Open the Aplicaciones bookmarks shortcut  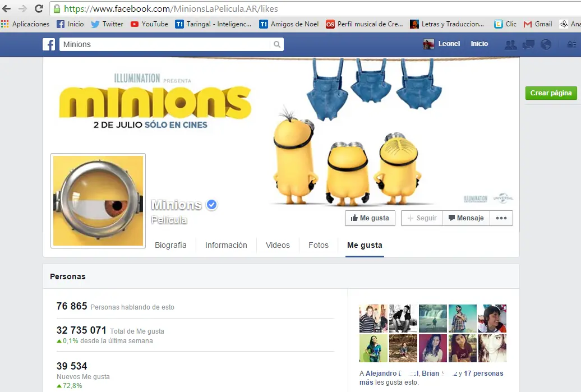point(25,24)
